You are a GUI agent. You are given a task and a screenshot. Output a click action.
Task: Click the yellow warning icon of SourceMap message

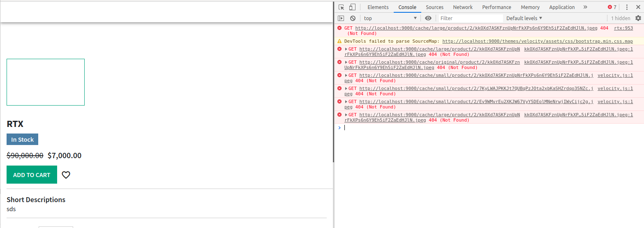[339, 41]
